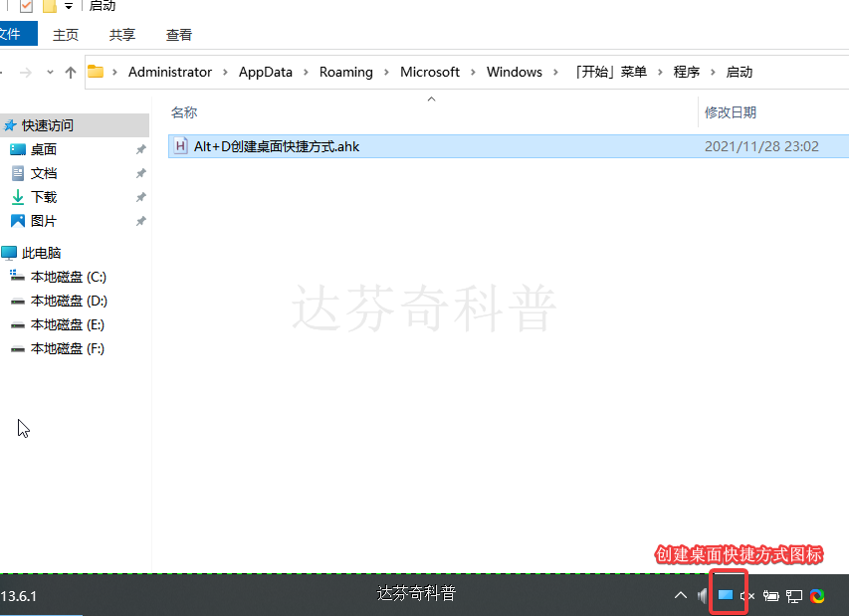Open the battery status tray icon

[x=770, y=594]
